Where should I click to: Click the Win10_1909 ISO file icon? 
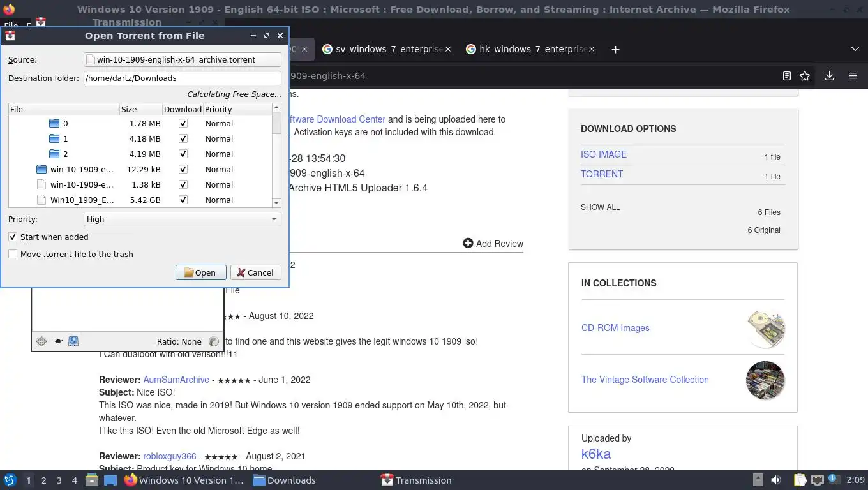click(x=41, y=200)
